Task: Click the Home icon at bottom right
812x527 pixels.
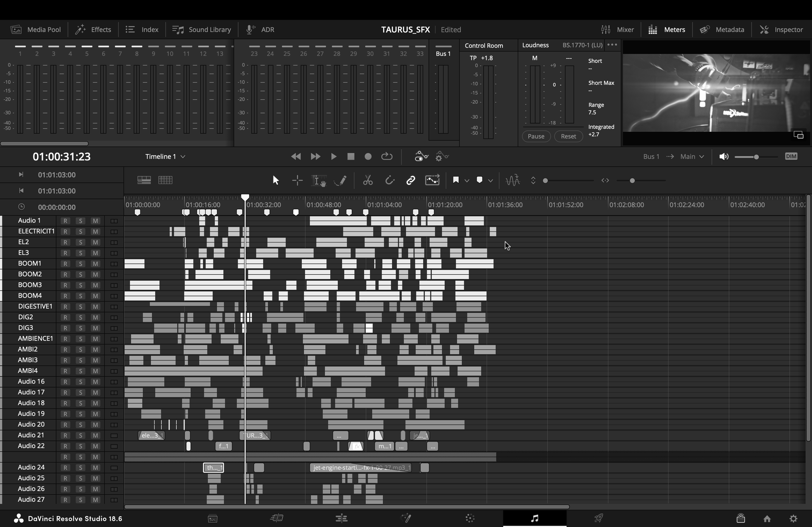Action: click(x=767, y=519)
